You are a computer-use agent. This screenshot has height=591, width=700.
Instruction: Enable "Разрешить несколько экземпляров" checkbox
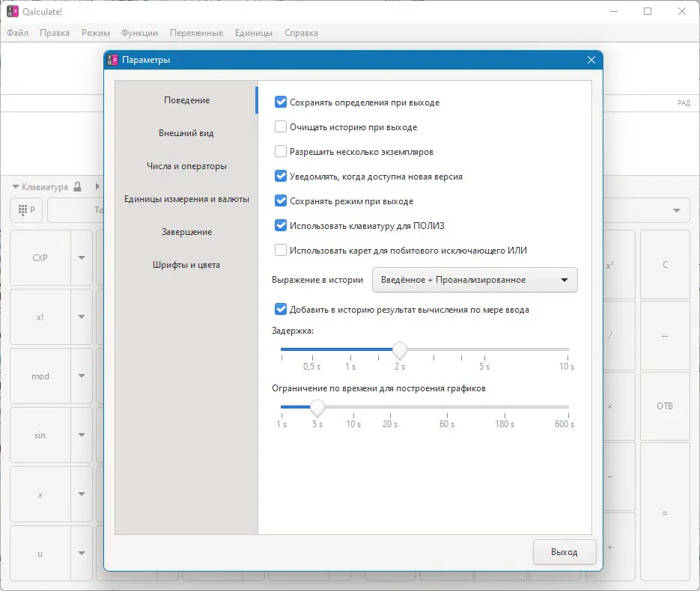tap(280, 151)
